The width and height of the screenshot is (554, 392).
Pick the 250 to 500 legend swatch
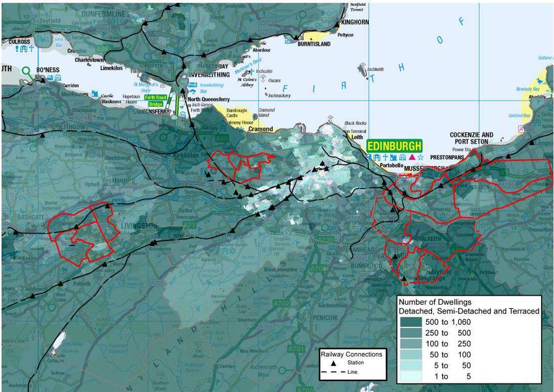pos(411,333)
